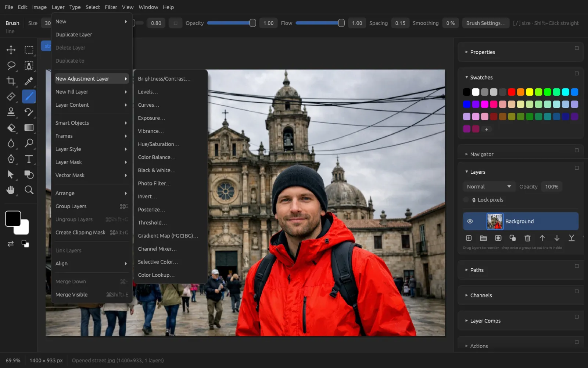Screen dimensions: 588x368
Task: Open the New Fill Layer submenu
Action: (92, 92)
